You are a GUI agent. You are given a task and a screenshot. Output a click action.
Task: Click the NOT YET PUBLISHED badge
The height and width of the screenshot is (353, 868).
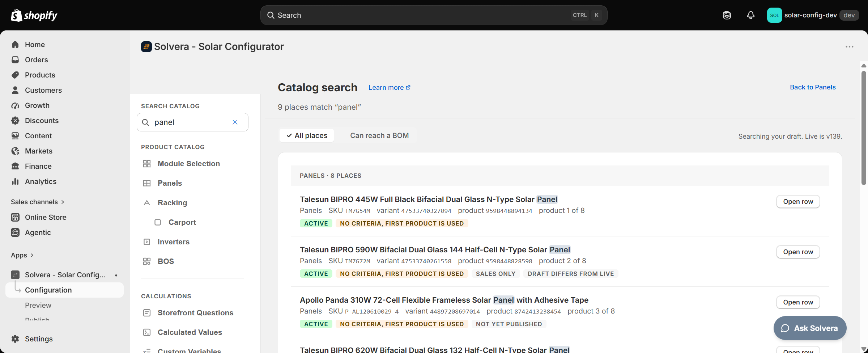click(509, 324)
